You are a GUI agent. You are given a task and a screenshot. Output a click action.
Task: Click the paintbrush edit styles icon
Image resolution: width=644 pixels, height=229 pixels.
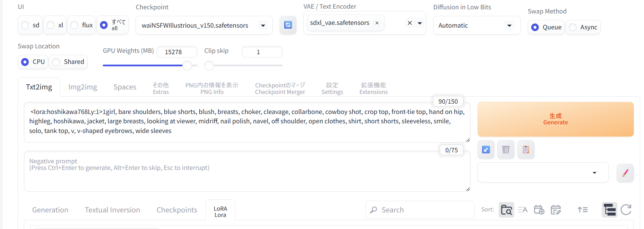coord(625,173)
